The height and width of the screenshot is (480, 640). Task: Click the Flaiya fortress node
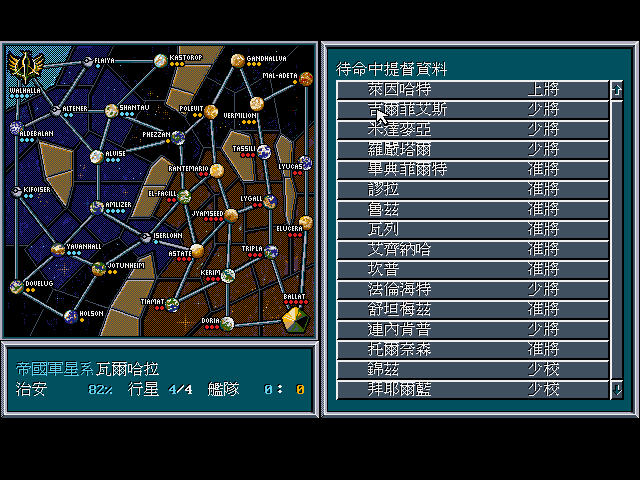tap(87, 62)
